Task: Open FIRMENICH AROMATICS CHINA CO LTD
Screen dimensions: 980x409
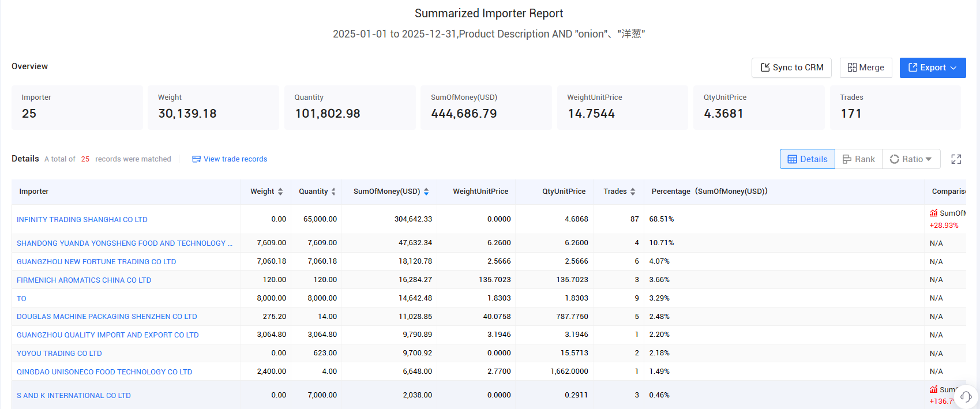Action: pyautogui.click(x=84, y=280)
